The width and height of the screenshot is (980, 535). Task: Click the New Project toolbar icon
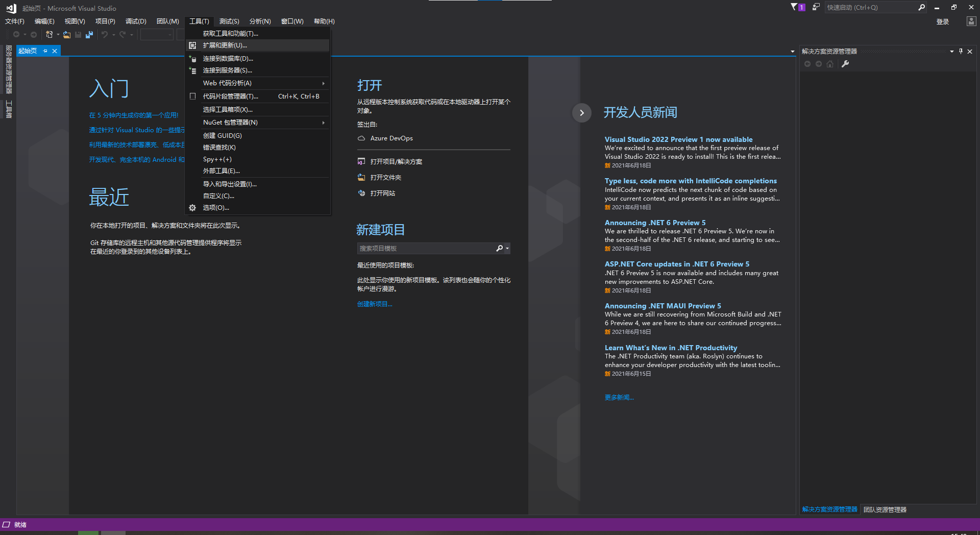pos(50,34)
